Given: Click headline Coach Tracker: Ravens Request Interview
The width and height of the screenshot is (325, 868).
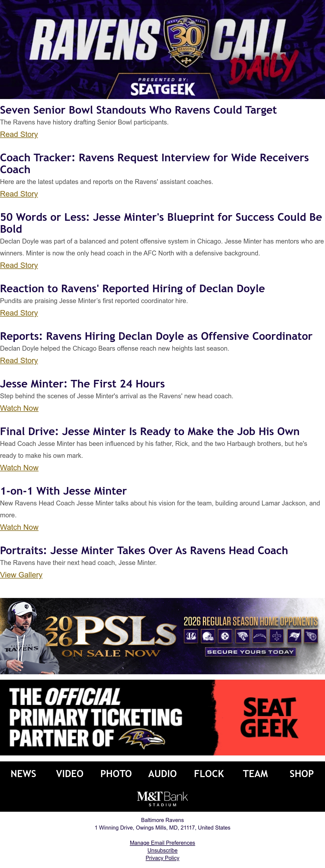Looking at the screenshot, I should (154, 163).
